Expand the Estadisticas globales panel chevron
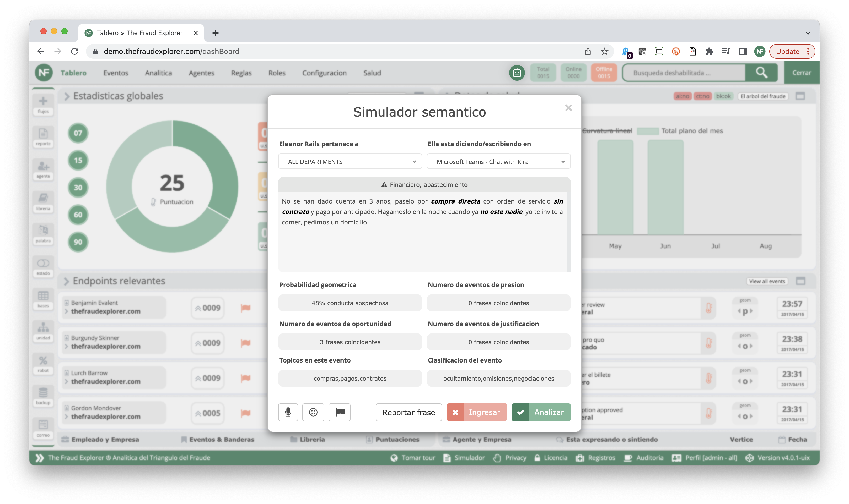 [x=67, y=96]
